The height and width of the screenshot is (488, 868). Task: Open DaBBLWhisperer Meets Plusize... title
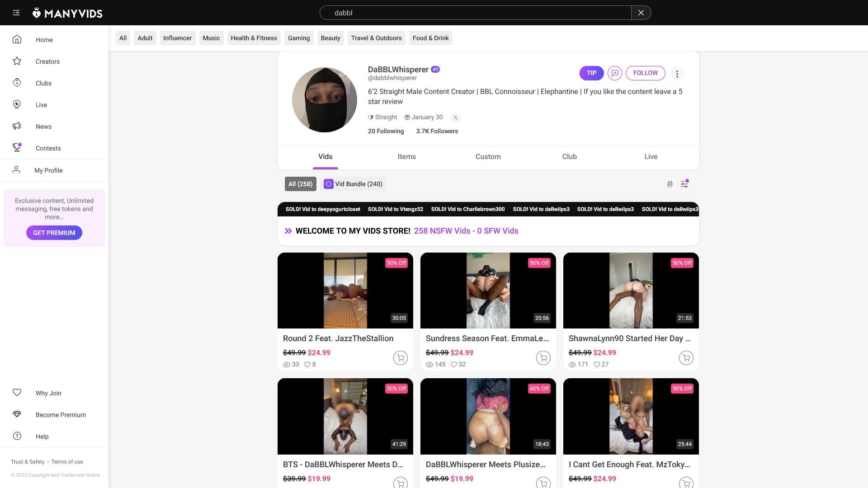point(486,465)
